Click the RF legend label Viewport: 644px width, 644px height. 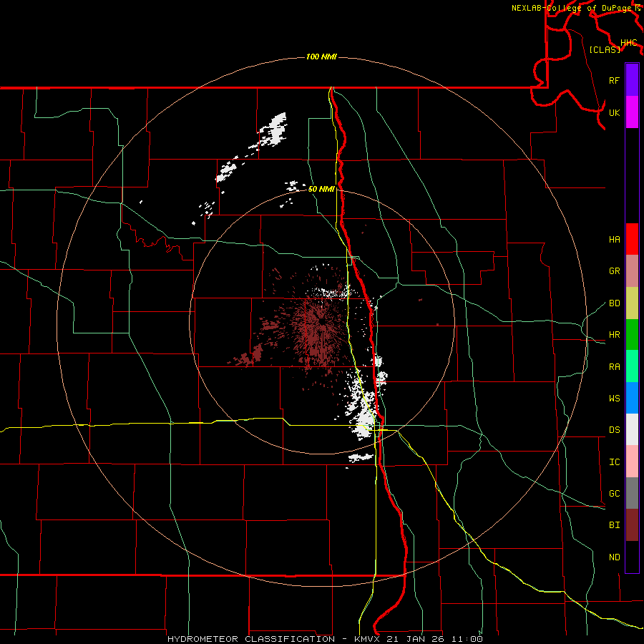click(x=614, y=80)
